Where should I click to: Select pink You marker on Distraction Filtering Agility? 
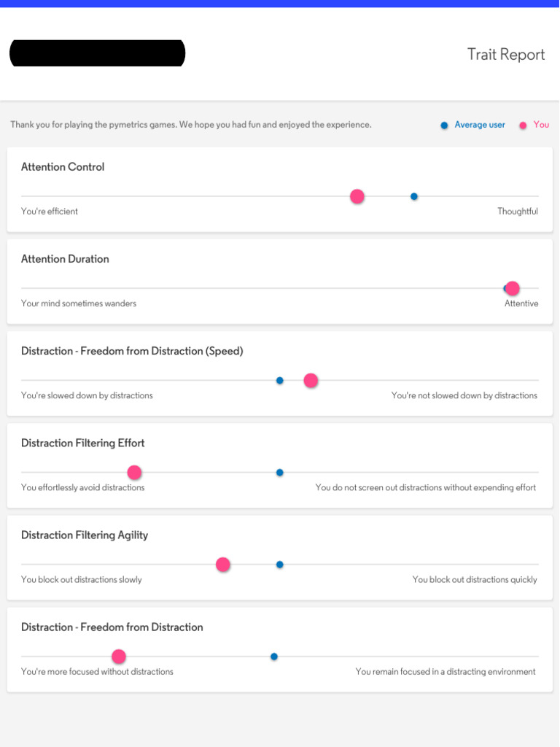click(x=223, y=564)
